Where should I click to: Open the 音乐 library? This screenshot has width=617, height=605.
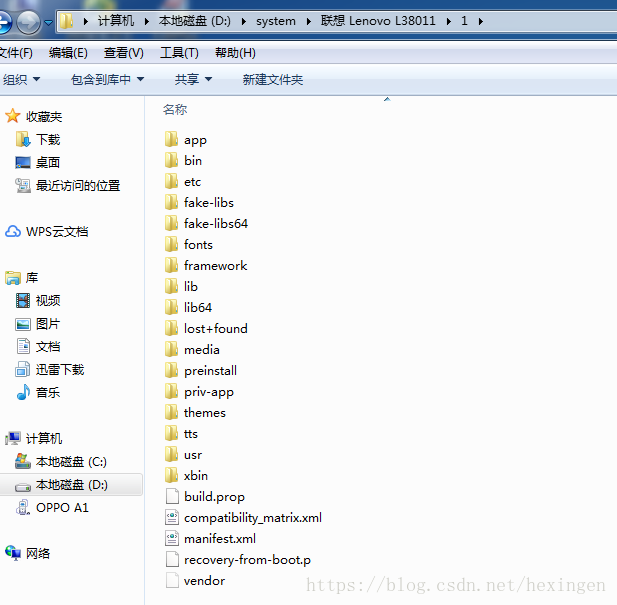pos(48,392)
